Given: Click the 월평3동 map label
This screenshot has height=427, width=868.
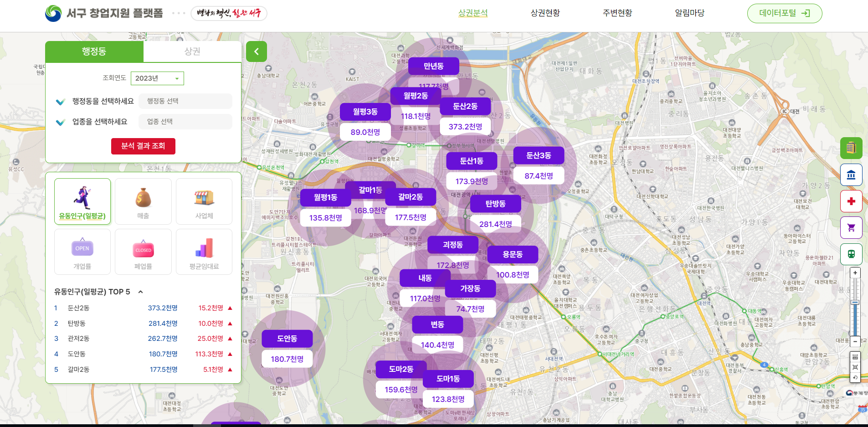Looking at the screenshot, I should pyautogui.click(x=365, y=112).
